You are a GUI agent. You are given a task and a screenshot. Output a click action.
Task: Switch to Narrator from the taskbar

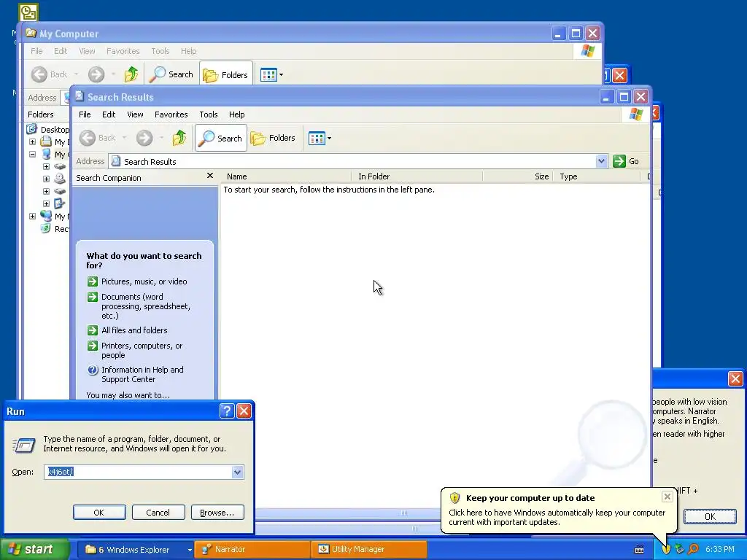coord(252,550)
